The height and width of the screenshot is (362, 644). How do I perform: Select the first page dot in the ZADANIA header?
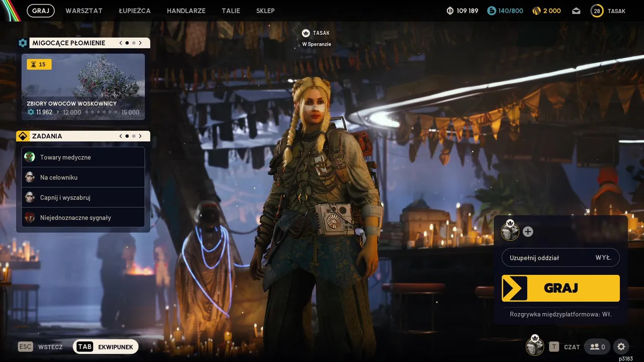click(127, 136)
